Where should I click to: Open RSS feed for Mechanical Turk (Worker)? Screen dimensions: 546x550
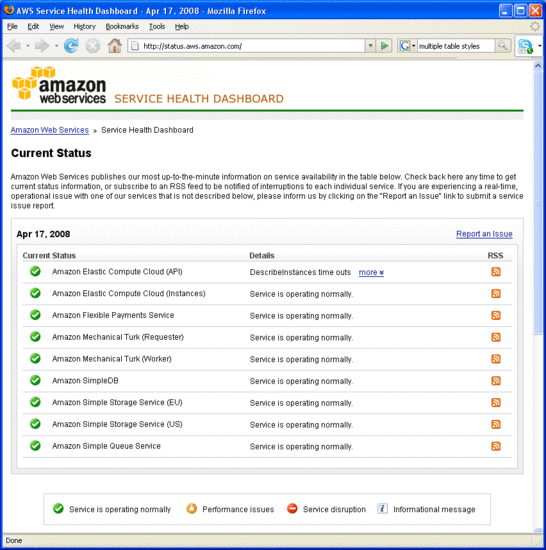(496, 359)
